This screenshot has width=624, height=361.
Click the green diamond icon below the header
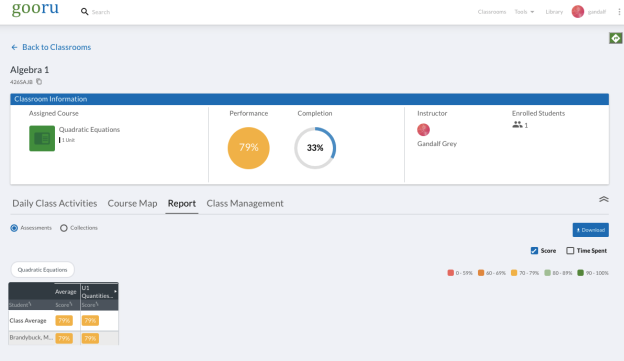[x=616, y=38]
